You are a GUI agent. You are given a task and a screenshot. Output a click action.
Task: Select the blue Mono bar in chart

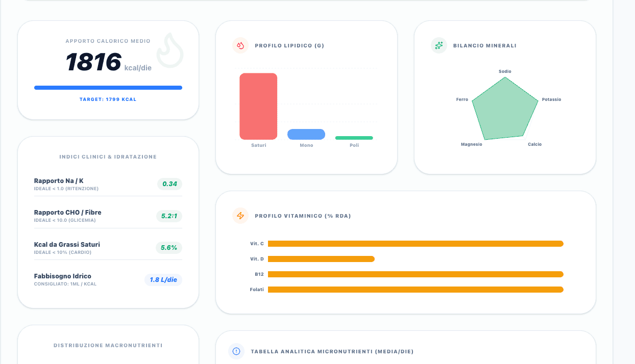306,134
